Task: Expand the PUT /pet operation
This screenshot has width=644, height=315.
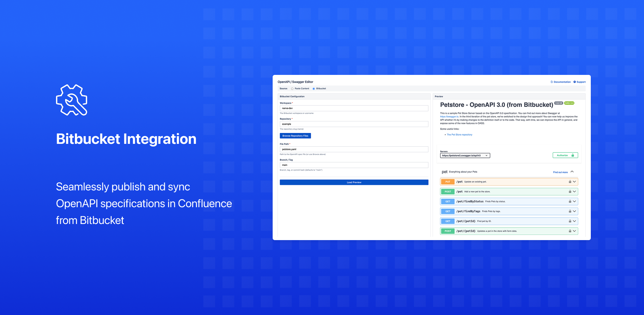Action: coord(574,181)
